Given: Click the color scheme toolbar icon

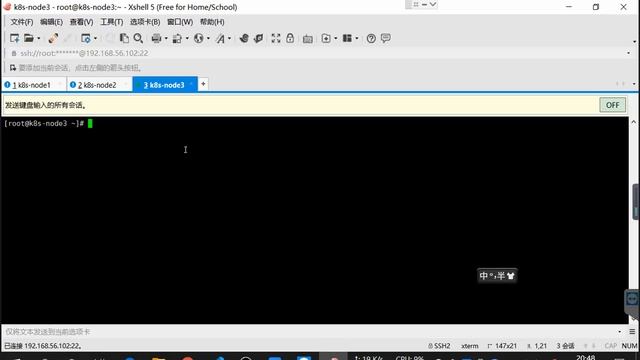Looking at the screenshot, I should pyautogui.click(x=178, y=38).
